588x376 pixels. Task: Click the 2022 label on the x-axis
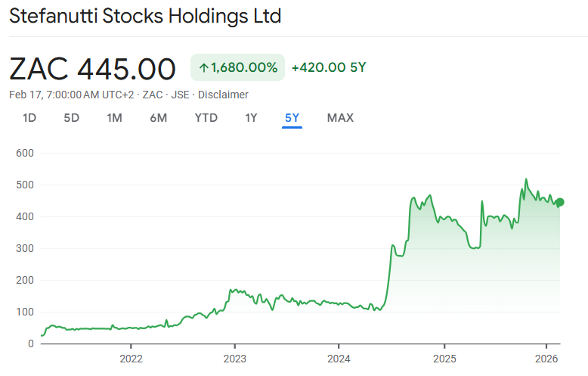[x=131, y=358]
